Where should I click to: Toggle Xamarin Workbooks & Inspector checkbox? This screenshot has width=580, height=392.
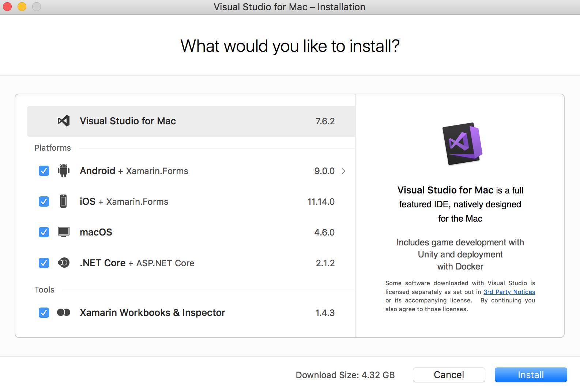[x=44, y=313]
